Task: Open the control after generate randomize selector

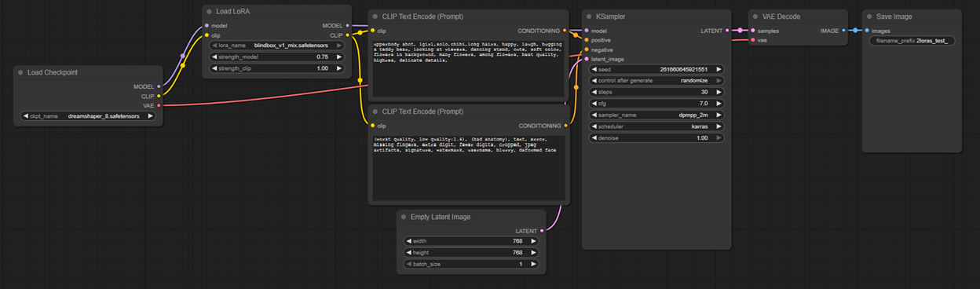Action: [656, 81]
